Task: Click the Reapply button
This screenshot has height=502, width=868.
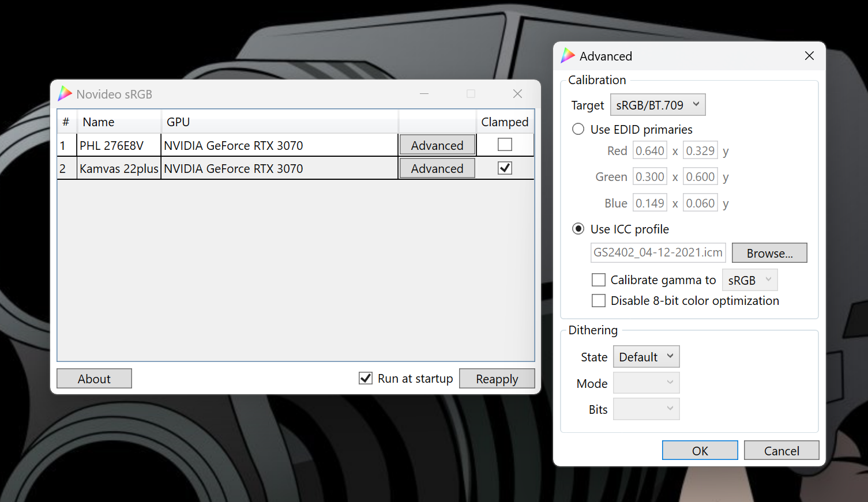Action: click(x=497, y=379)
